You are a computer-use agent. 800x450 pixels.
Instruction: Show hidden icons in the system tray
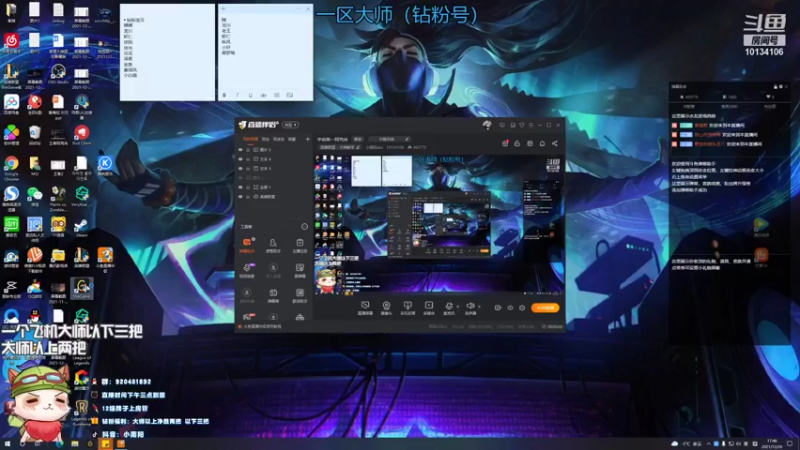point(708,444)
